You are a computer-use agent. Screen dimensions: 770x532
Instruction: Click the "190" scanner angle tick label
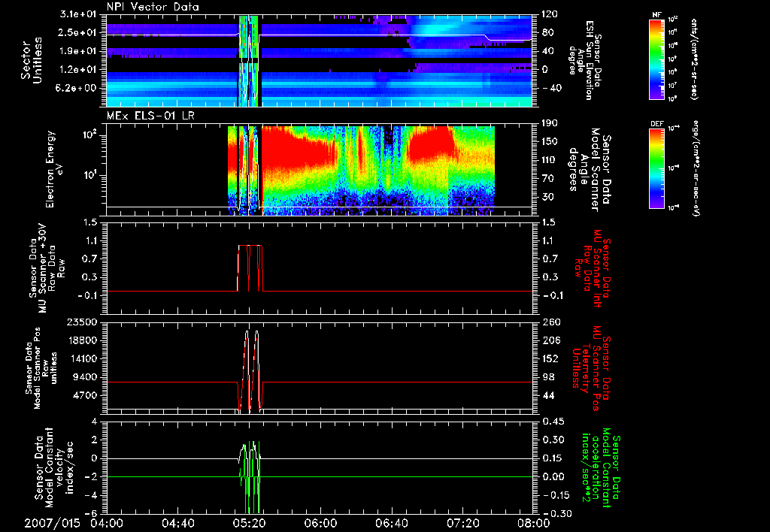click(550, 123)
